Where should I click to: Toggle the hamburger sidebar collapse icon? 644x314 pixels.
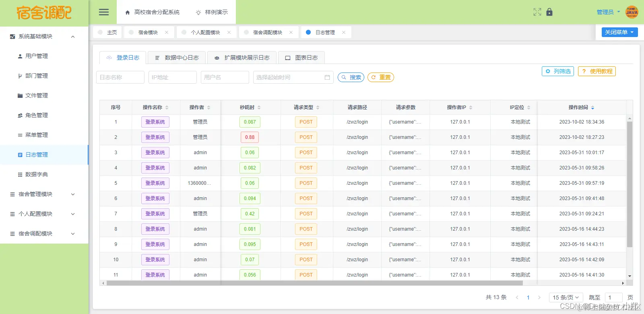(104, 12)
